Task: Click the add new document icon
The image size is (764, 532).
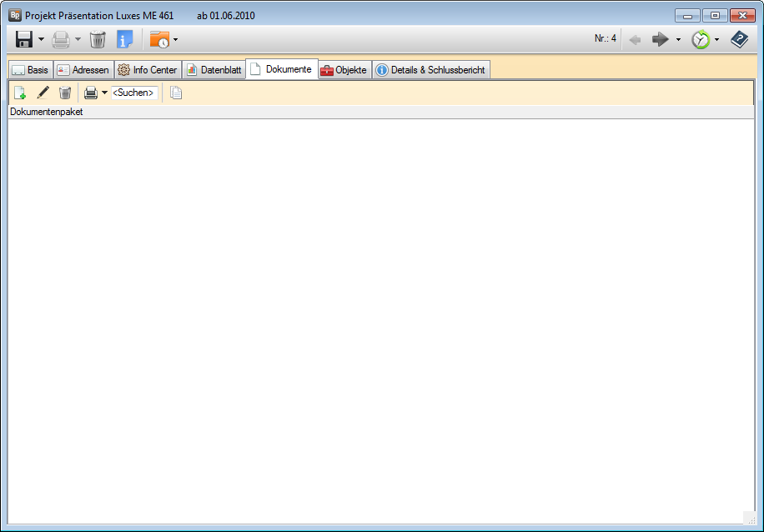Action: [x=20, y=93]
